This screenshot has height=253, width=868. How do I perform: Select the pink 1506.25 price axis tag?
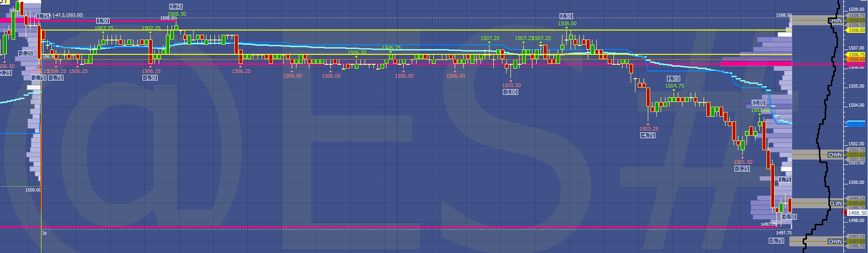tap(856, 64)
